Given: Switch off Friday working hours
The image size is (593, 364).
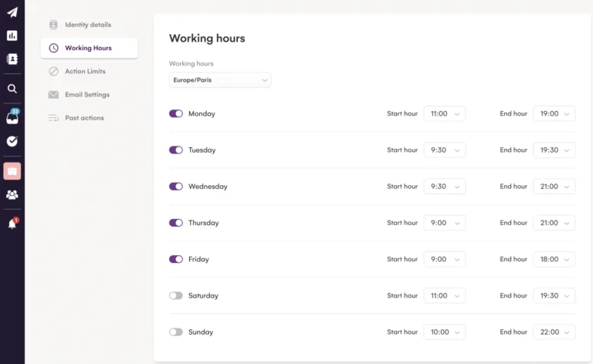Looking at the screenshot, I should pos(176,259).
